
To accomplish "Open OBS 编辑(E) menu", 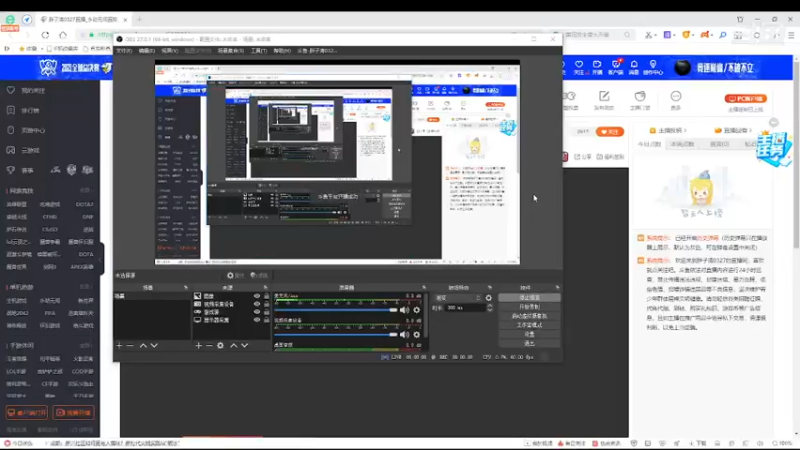I will pyautogui.click(x=147, y=51).
